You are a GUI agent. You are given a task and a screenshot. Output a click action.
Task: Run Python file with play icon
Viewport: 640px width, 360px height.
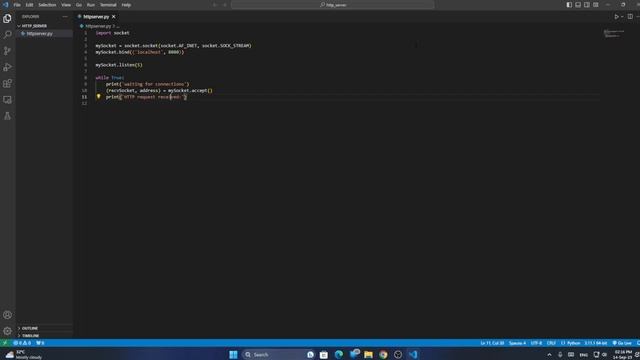coord(616,17)
